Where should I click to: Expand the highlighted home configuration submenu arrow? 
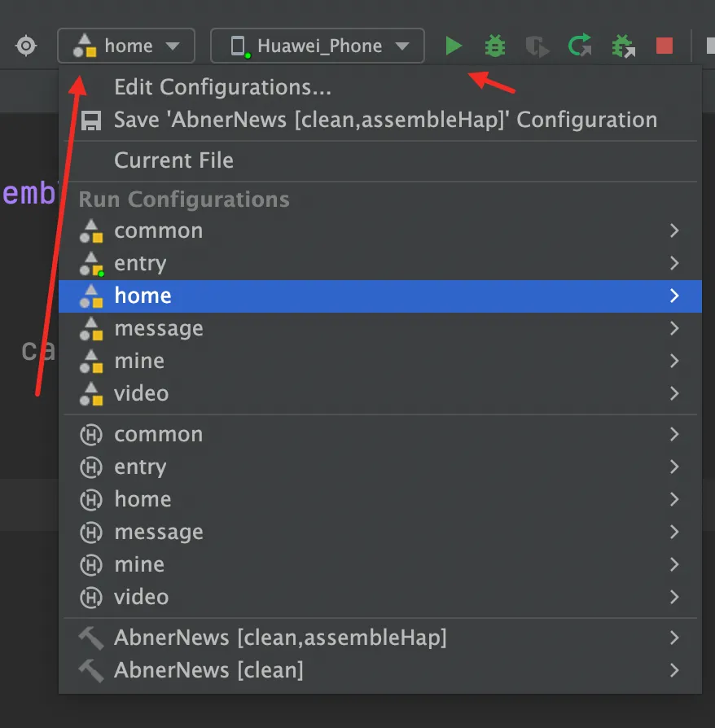(673, 296)
